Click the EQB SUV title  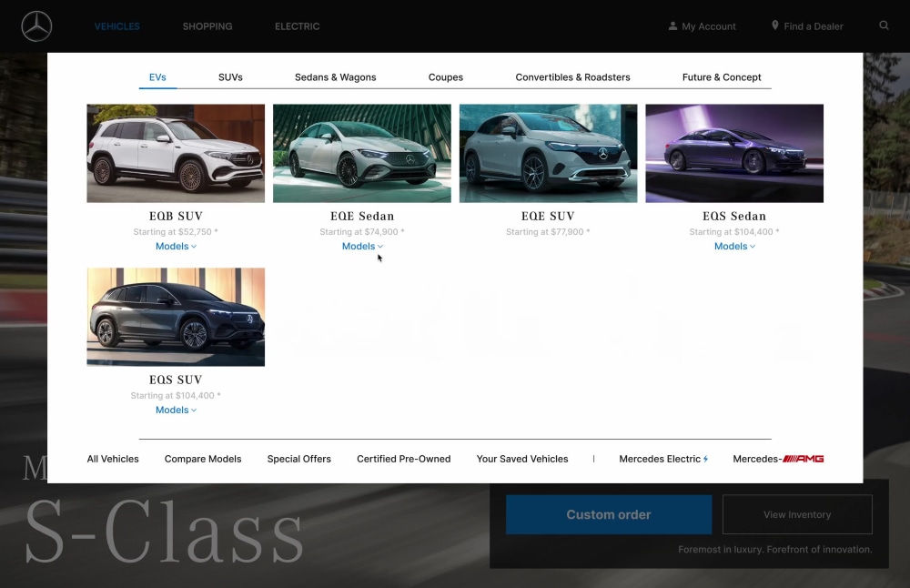point(176,216)
